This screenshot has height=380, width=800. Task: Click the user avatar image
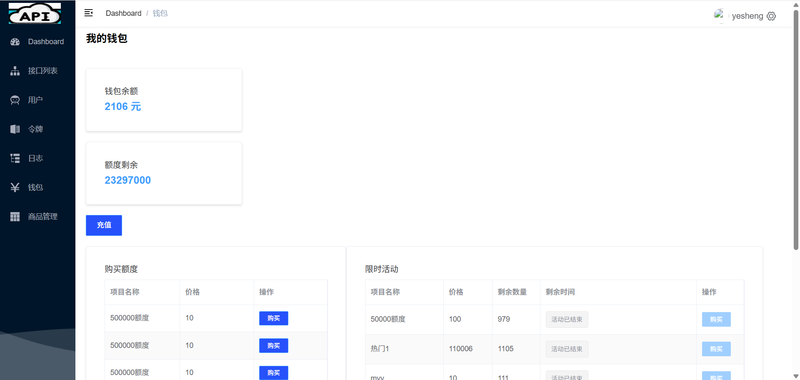coord(720,15)
